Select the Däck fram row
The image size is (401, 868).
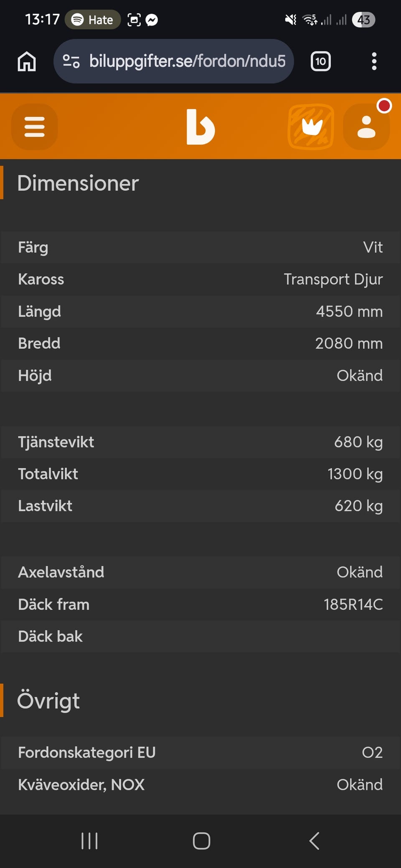tap(200, 604)
